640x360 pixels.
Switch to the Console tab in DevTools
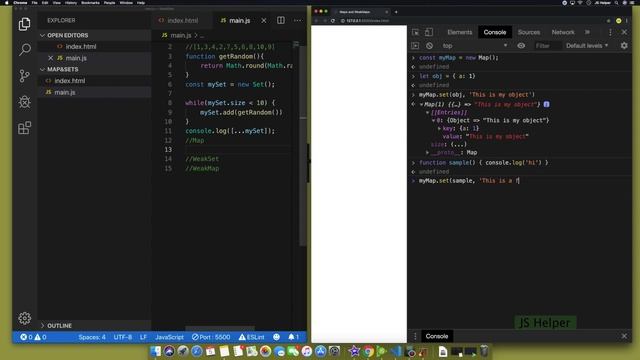pos(495,32)
